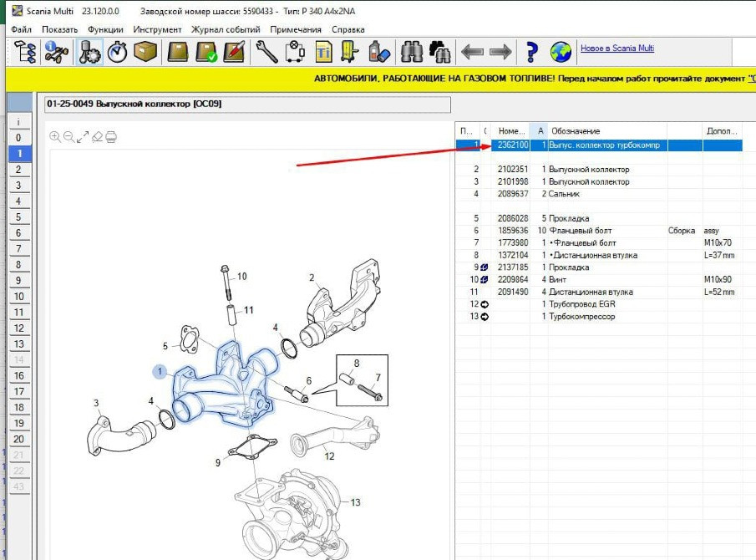The image size is (756, 560).
Task: Follow arrow icon for row 13 Турбокомпрессор
Action: [x=485, y=317]
